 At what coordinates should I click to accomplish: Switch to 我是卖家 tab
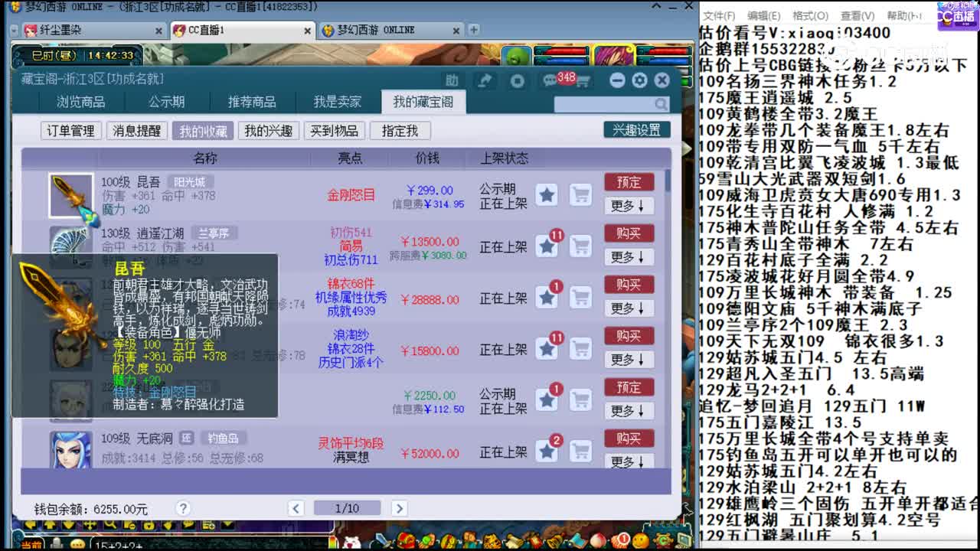click(338, 102)
